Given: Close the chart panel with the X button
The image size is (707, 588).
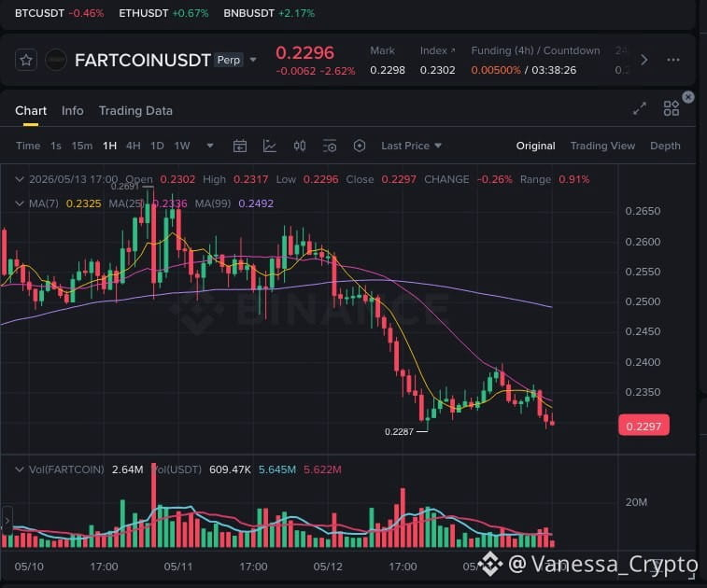Looking at the screenshot, I should pos(688,97).
